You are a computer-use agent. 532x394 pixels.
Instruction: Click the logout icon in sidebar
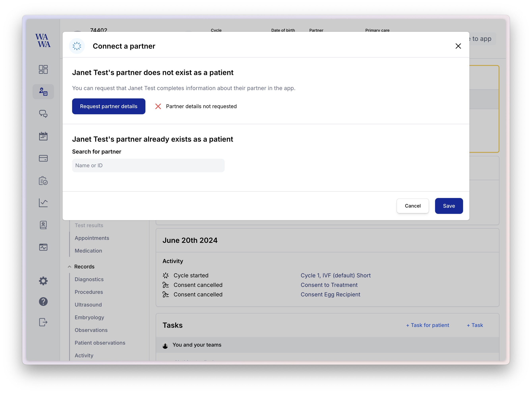tap(43, 322)
